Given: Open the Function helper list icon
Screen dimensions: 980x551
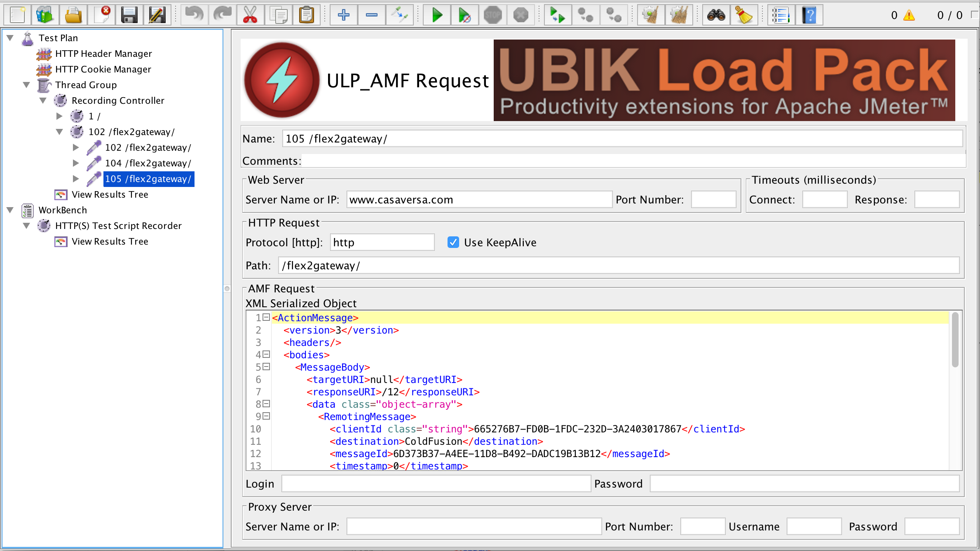Looking at the screenshot, I should coord(781,15).
